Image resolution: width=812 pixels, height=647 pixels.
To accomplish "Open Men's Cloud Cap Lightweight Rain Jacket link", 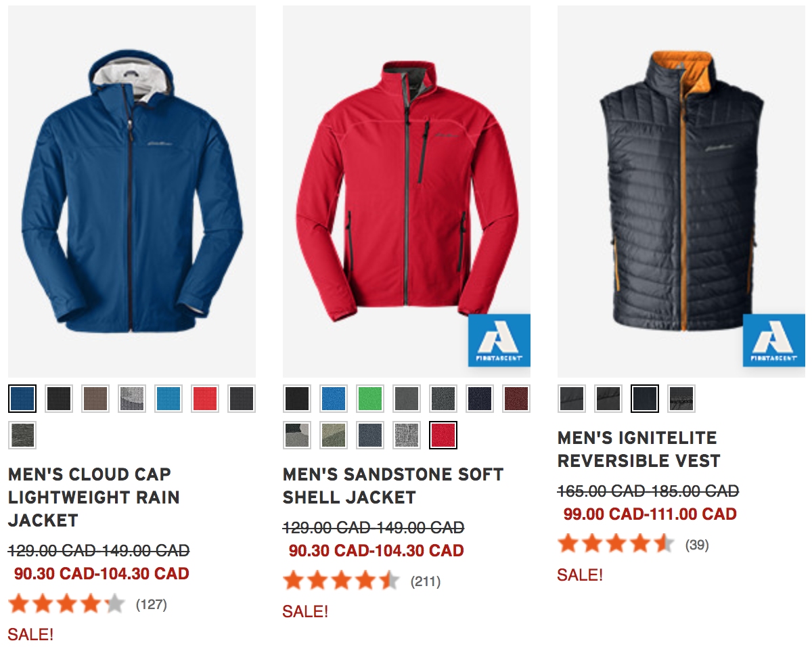I will click(94, 497).
